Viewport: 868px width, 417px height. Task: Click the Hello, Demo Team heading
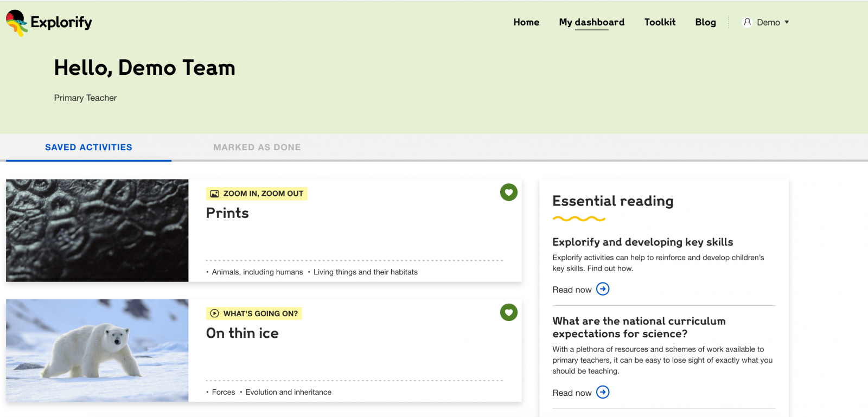145,68
